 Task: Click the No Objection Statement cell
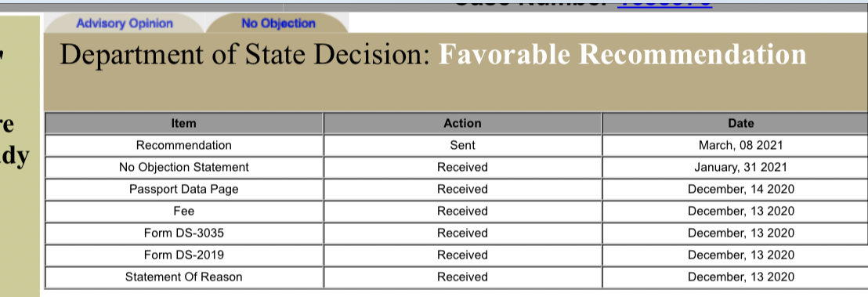(x=184, y=168)
